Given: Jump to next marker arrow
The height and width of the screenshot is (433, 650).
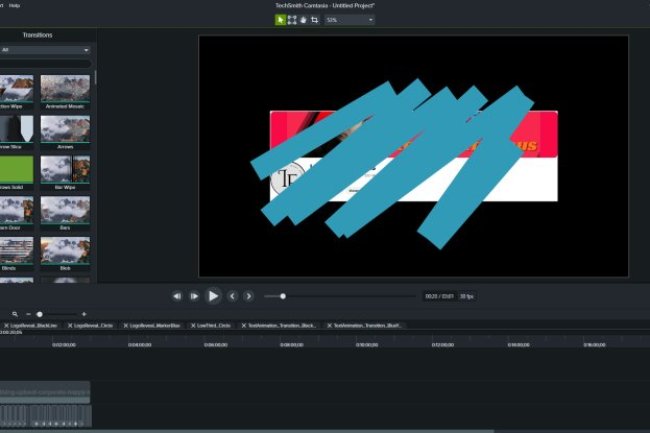Looking at the screenshot, I should pos(248,296).
